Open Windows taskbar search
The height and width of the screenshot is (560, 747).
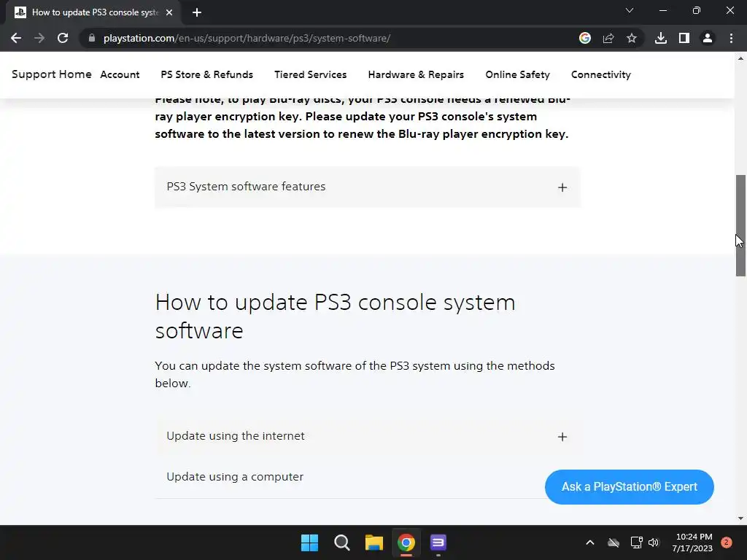342,542
